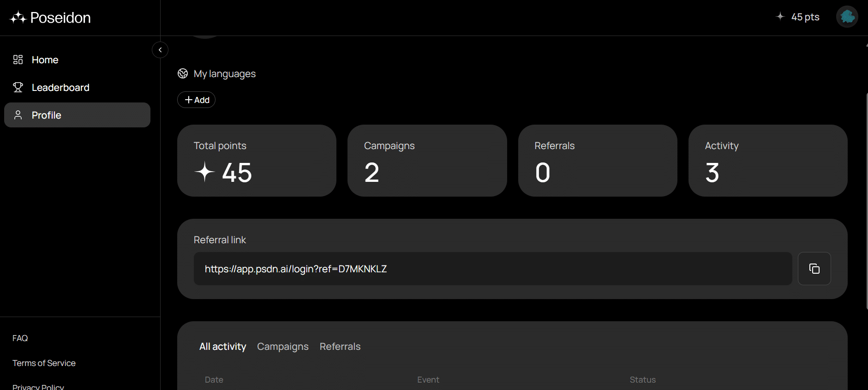The height and width of the screenshot is (390, 868).
Task: Click the star icon in Total points
Action: (204, 172)
